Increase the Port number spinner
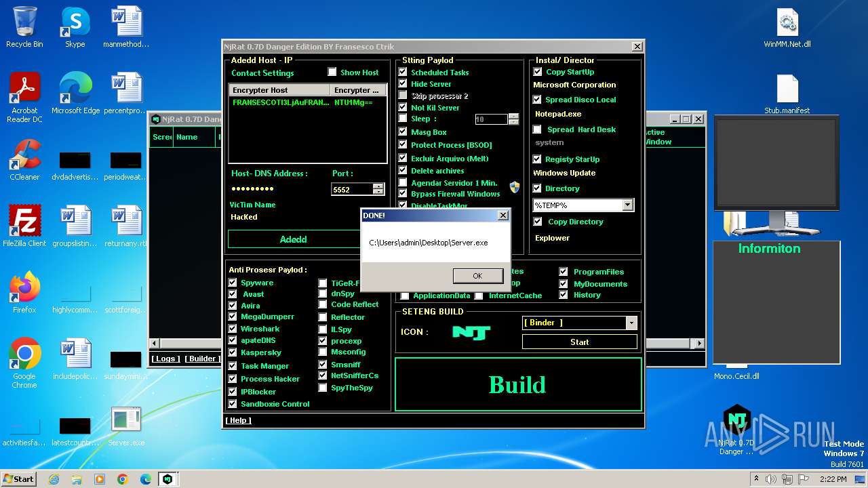This screenshot has width=868, height=488. pos(378,186)
